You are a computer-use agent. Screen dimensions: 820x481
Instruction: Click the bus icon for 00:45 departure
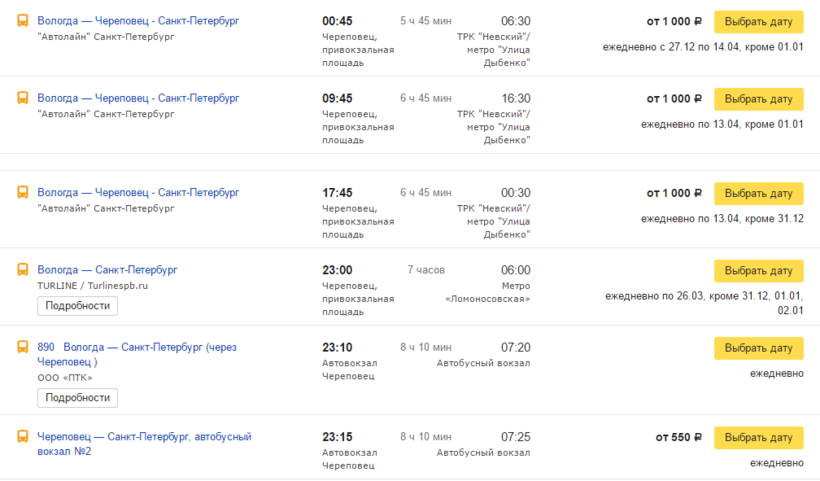pos(22,21)
